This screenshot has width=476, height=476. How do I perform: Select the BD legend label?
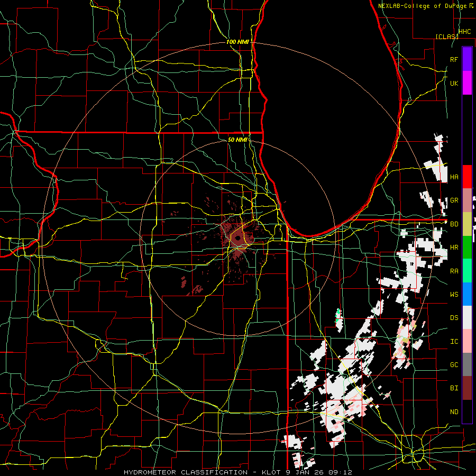click(454, 224)
